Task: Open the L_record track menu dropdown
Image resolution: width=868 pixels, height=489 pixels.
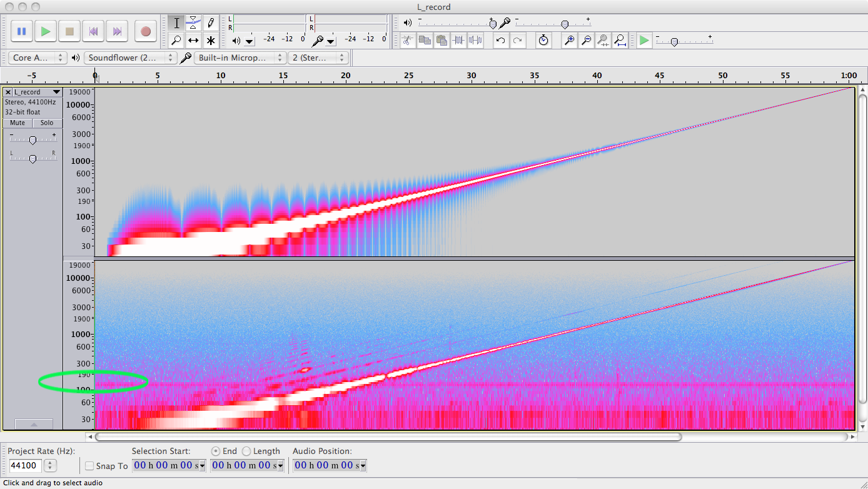Action: pyautogui.click(x=56, y=92)
